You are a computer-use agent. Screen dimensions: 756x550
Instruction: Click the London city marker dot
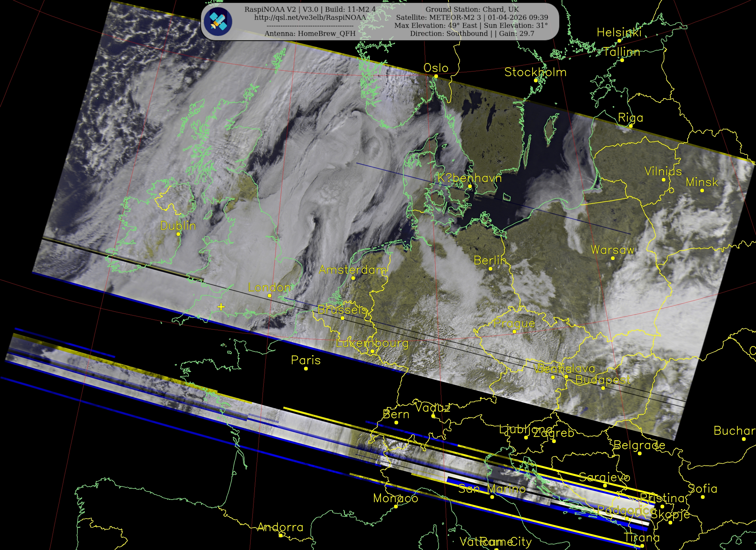[269, 296]
